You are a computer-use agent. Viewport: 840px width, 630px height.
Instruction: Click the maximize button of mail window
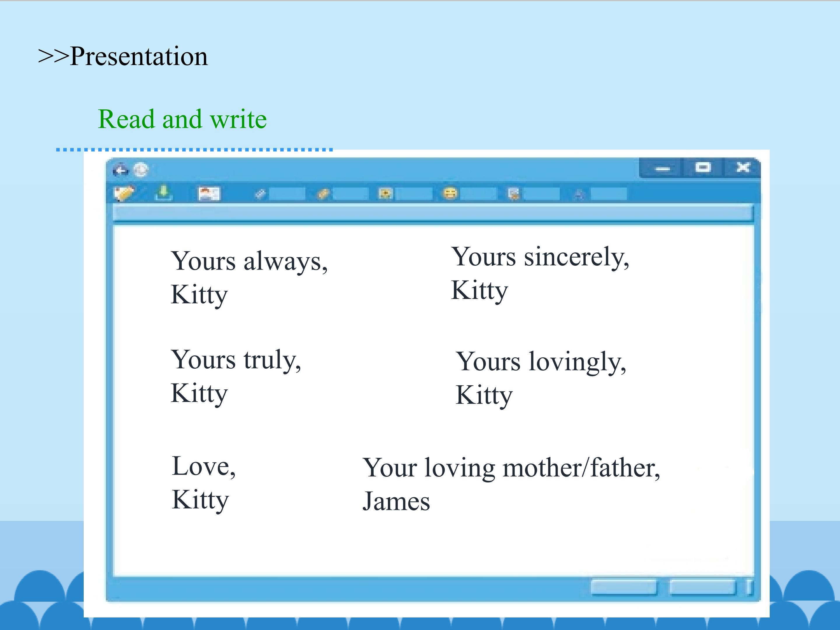point(703,167)
